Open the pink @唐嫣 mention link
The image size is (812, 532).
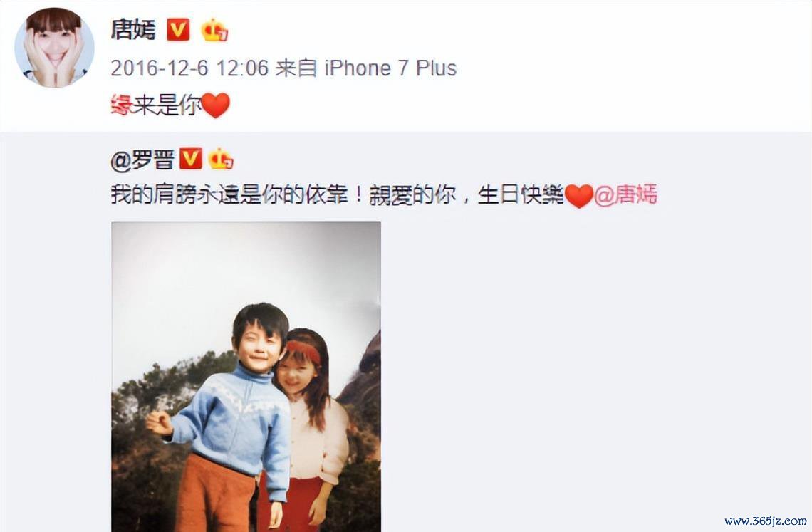coord(625,195)
